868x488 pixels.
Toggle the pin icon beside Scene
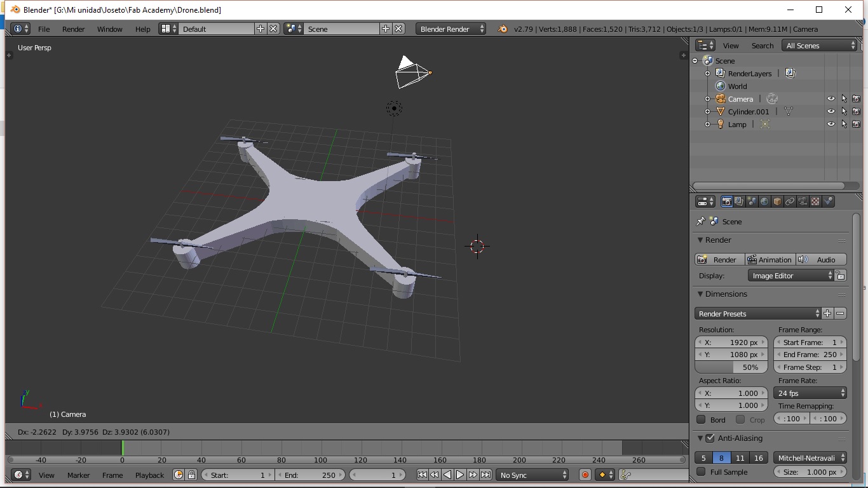point(700,222)
